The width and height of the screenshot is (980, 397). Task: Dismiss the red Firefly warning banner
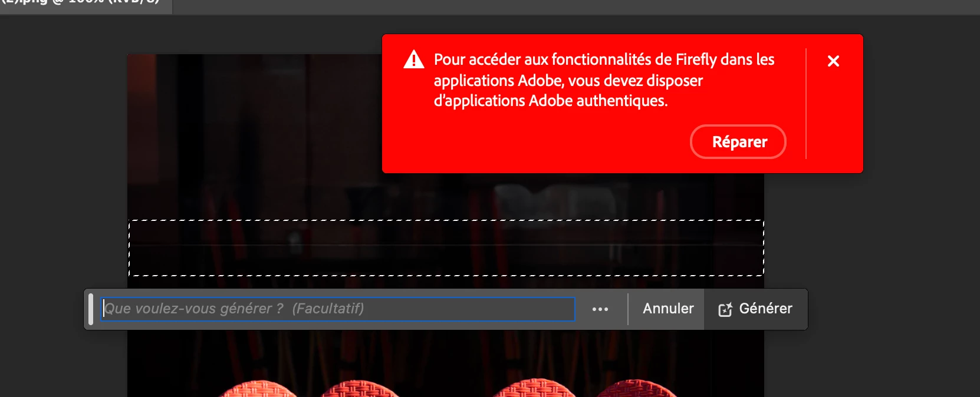(x=833, y=61)
